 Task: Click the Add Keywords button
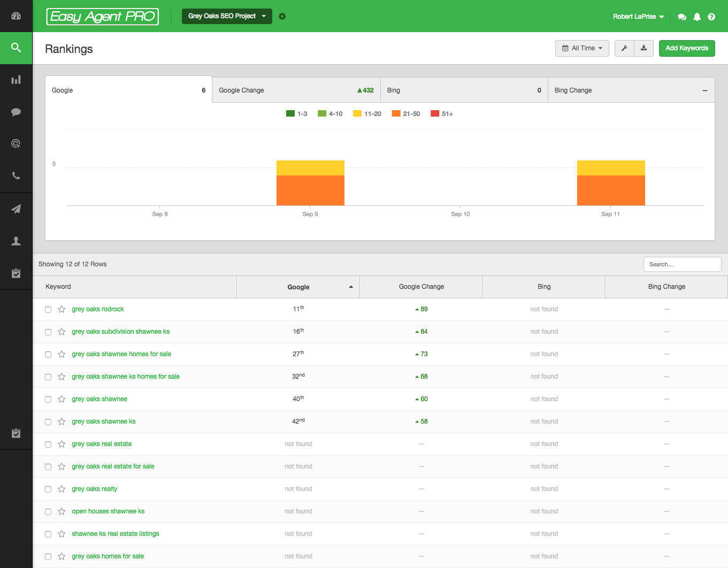pos(687,48)
